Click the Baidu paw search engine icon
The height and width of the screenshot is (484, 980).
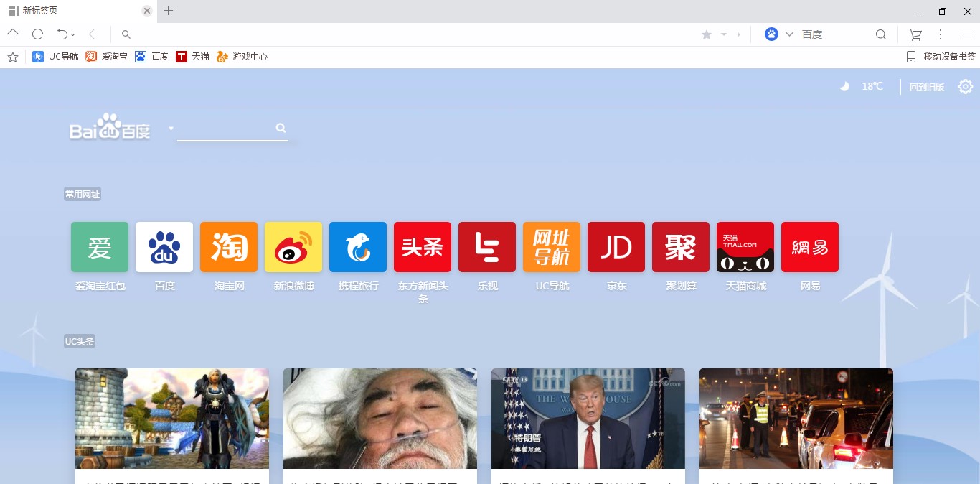[x=771, y=34]
